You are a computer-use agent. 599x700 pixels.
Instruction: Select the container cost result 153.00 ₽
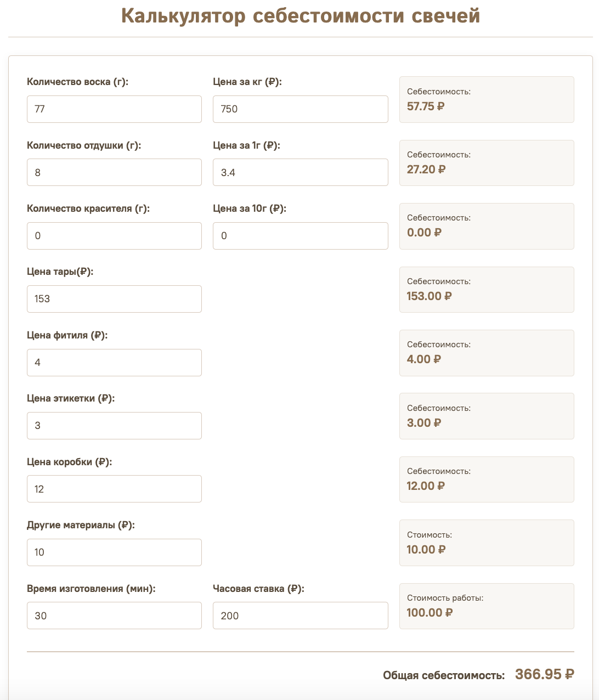coord(430,296)
